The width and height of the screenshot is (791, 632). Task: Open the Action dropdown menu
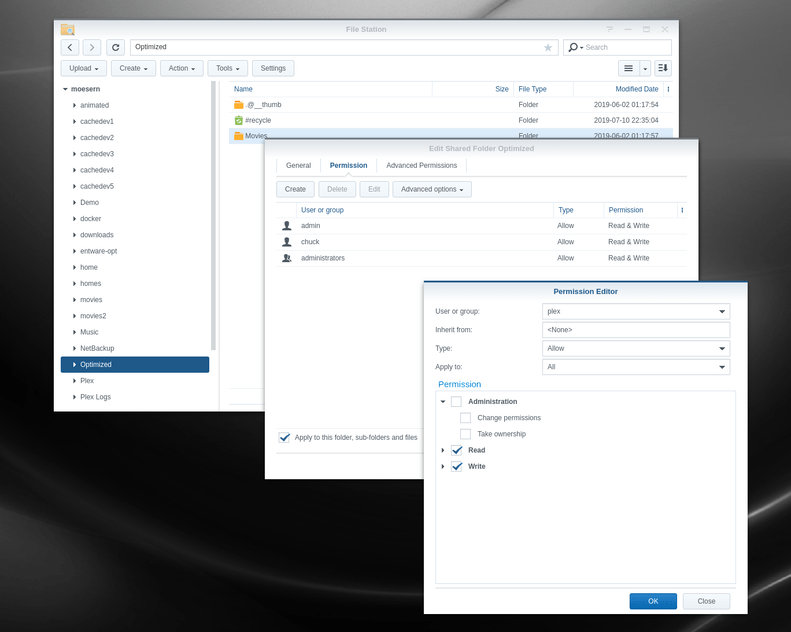182,68
